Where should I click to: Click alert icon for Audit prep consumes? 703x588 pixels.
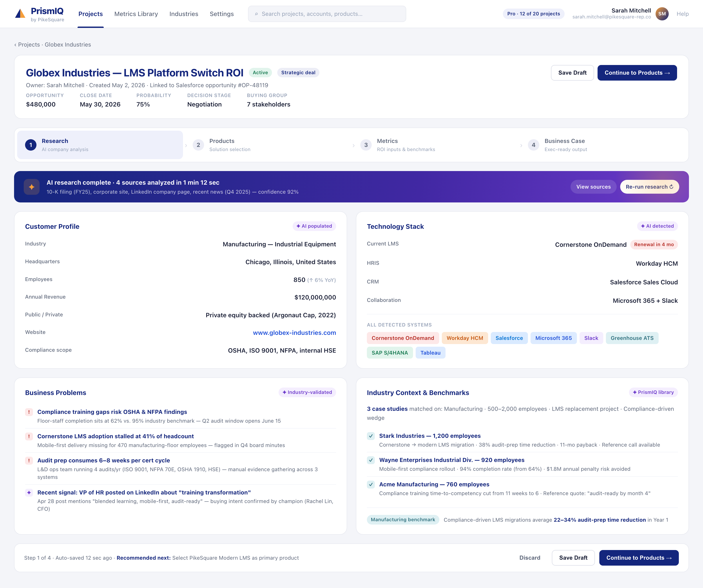[29, 460]
